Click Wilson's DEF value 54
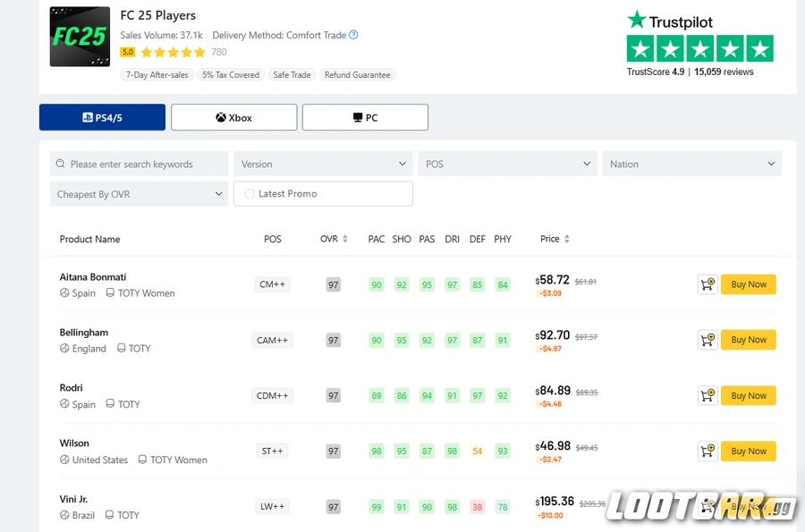This screenshot has width=805, height=532. [478, 451]
